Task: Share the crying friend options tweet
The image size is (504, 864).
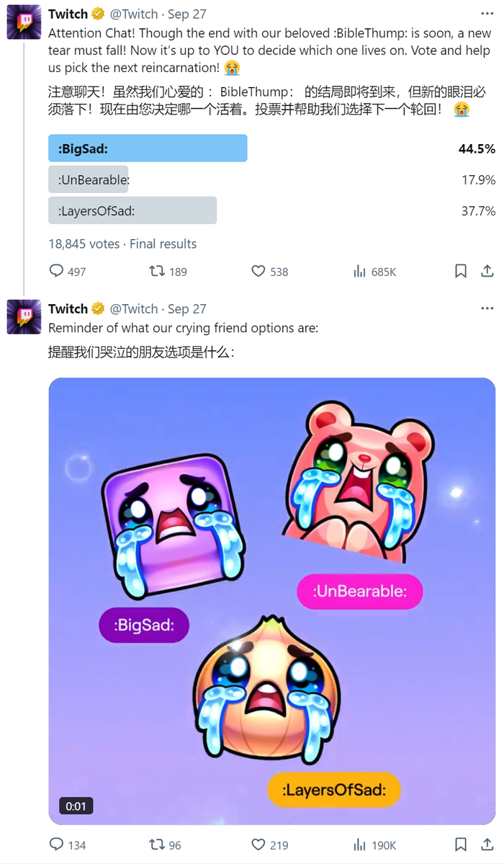Action: coord(487,845)
